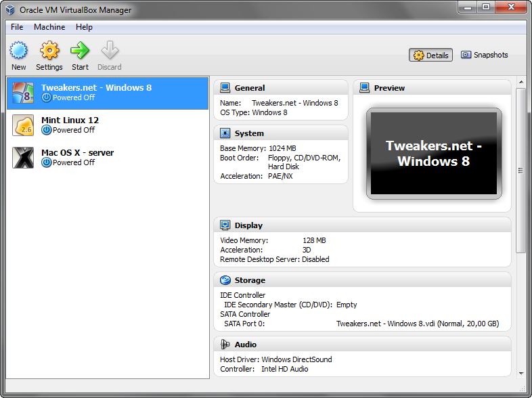Click OS Type Windows 8 value
The image size is (532, 398).
pos(270,112)
